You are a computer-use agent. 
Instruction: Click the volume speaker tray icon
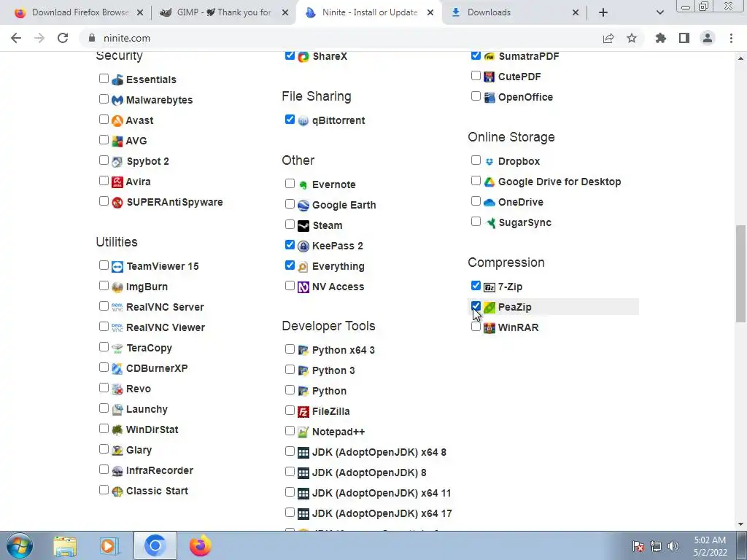pyautogui.click(x=673, y=546)
